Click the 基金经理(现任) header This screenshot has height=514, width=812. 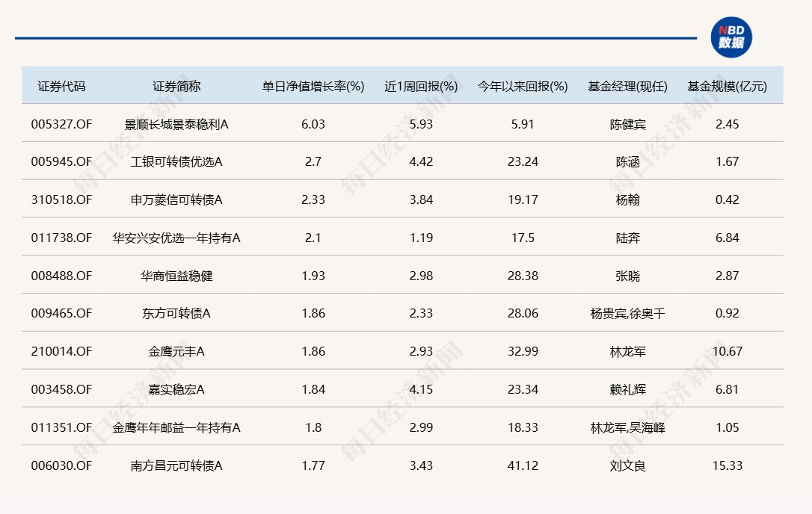pos(627,87)
